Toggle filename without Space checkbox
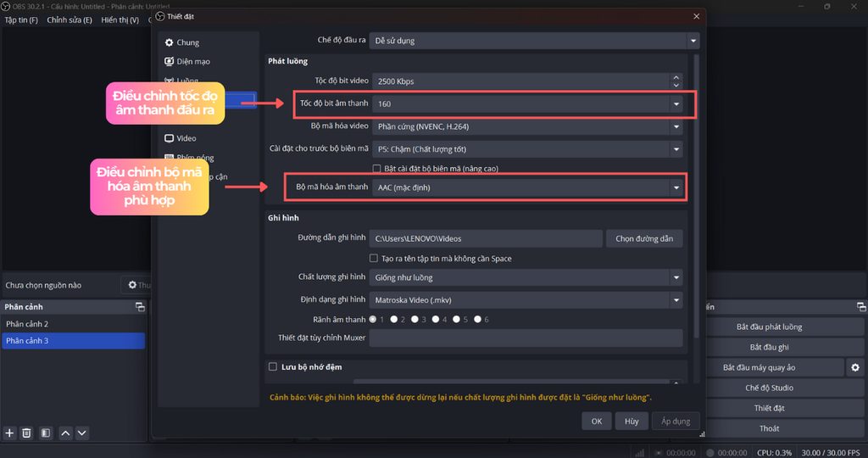Image resolution: width=868 pixels, height=458 pixels. [x=374, y=258]
